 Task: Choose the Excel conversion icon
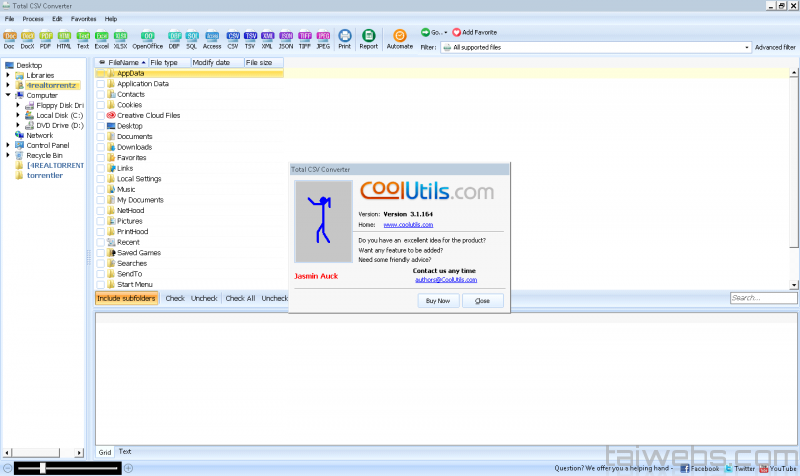point(102,37)
